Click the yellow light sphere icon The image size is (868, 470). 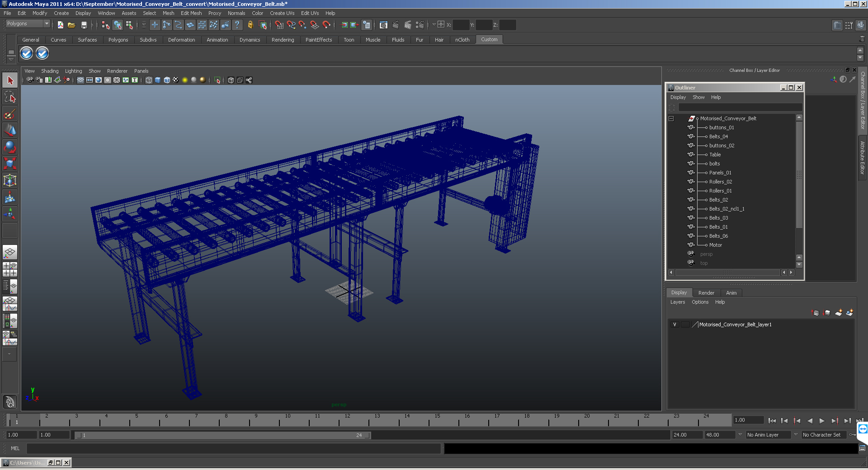185,80
